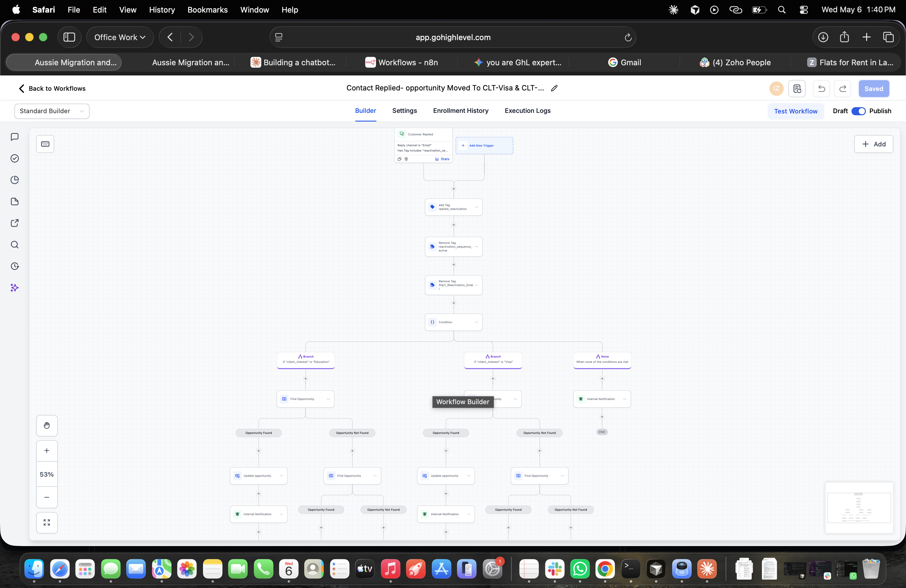Open Control Center in menu bar
Screen dimensions: 906x588
[804, 10]
